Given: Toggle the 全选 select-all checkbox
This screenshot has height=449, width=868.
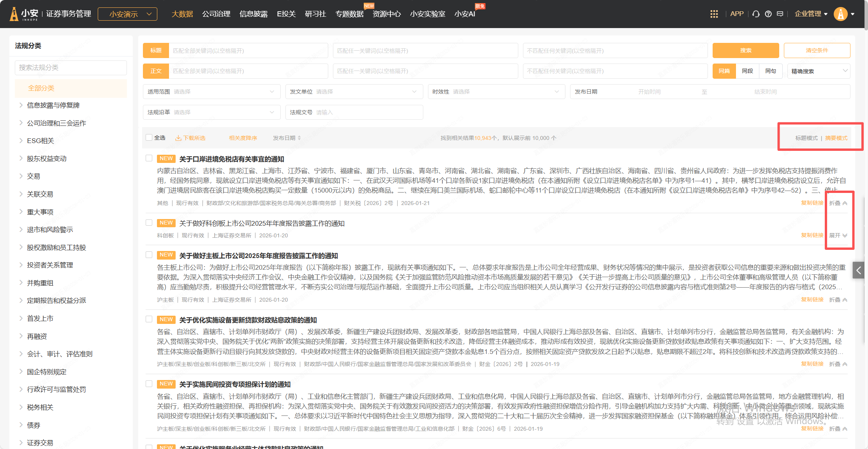Looking at the screenshot, I should (x=149, y=138).
